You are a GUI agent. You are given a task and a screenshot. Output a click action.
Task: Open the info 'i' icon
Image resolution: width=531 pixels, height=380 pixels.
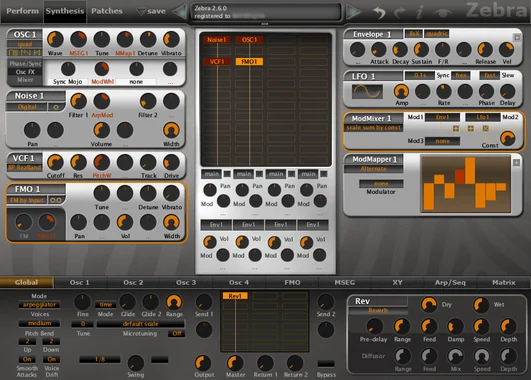[420, 12]
